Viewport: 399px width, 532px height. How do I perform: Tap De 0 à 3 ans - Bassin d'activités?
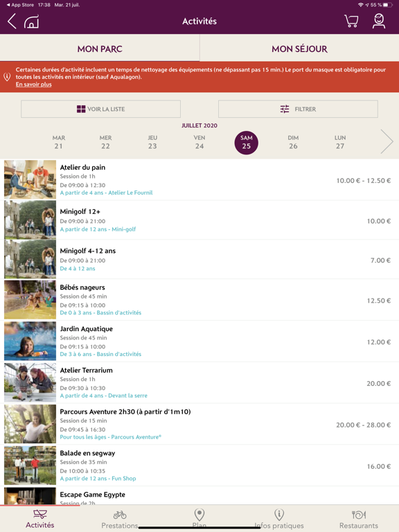coord(100,312)
